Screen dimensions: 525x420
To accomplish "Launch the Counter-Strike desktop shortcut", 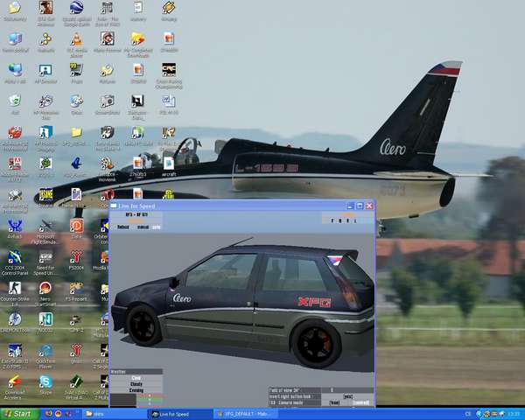I will 15,293.
